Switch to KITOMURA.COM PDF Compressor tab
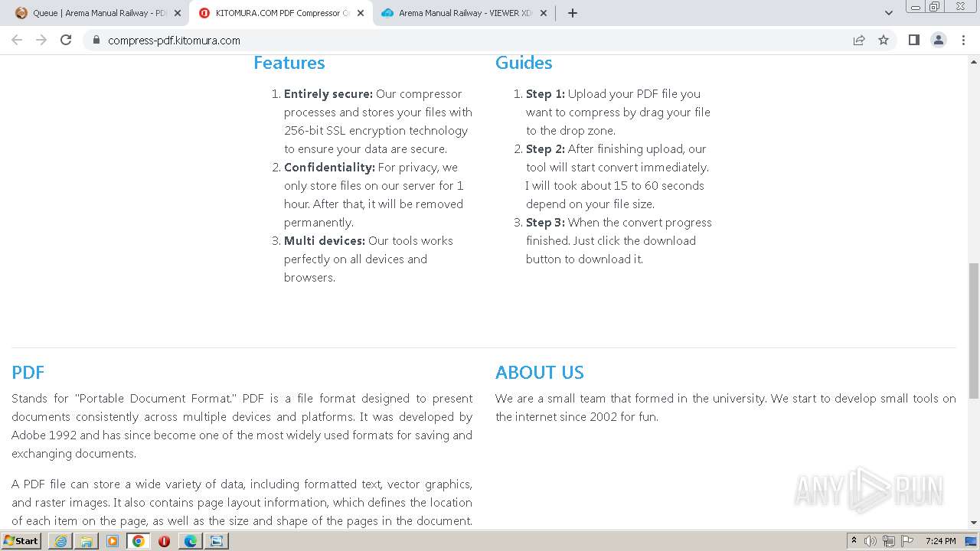The height and width of the screenshot is (551, 980). [280, 13]
